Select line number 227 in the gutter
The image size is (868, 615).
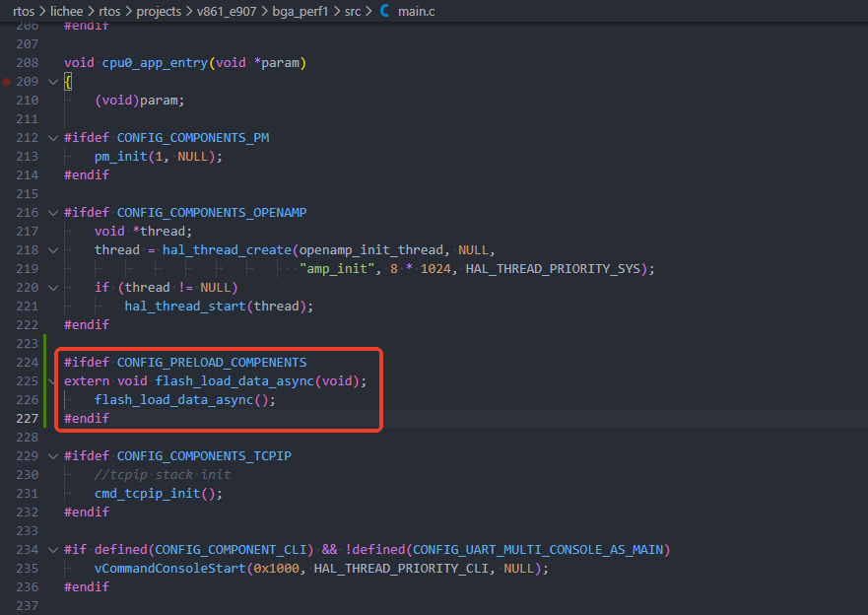(x=28, y=419)
